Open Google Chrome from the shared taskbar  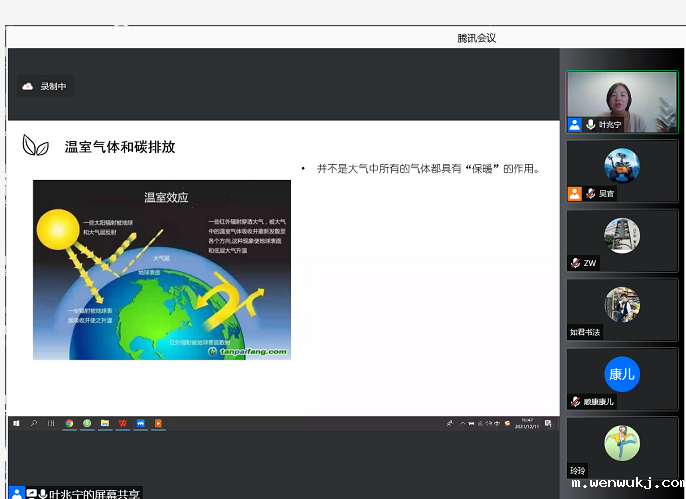click(x=69, y=423)
